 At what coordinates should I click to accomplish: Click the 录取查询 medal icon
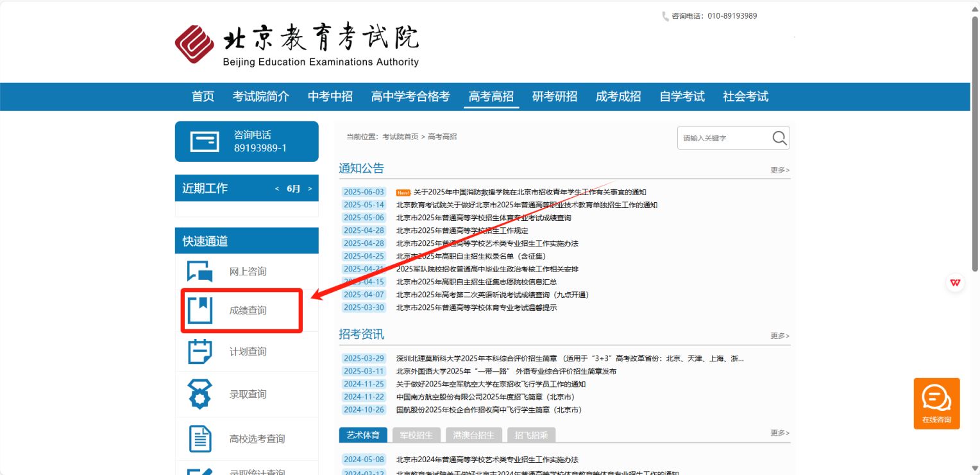[200, 394]
